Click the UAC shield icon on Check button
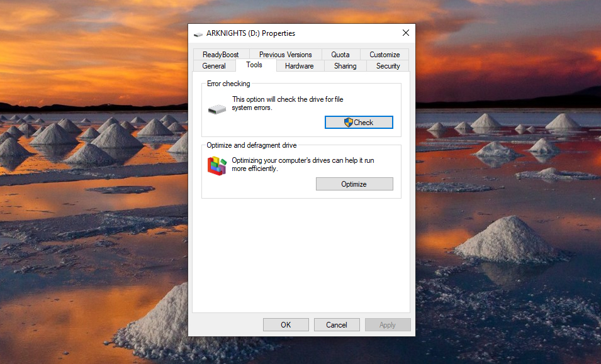Viewport: 601px width, 364px height. point(344,122)
